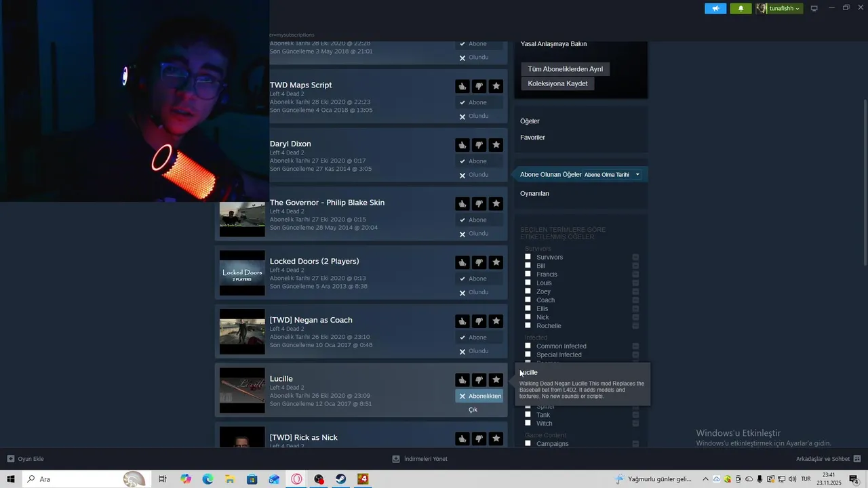Click the page vertical scrollbar thumb
Image resolution: width=868 pixels, height=488 pixels.
coord(865,182)
